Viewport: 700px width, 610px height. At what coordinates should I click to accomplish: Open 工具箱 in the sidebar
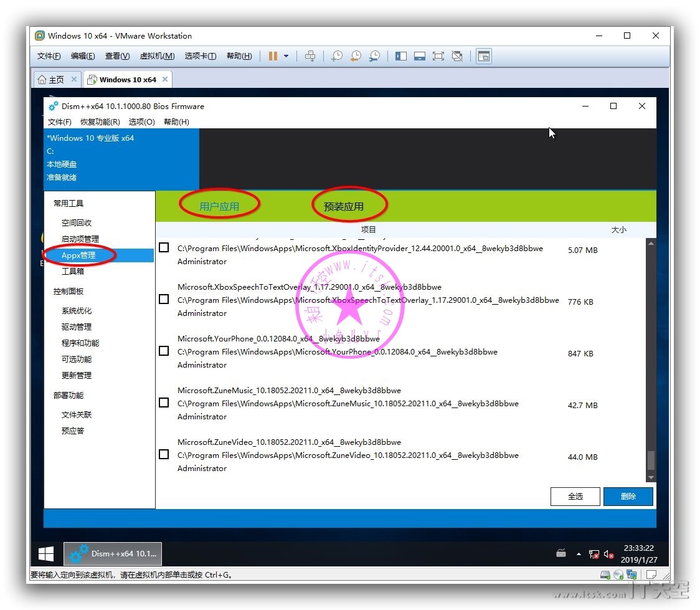point(73,272)
